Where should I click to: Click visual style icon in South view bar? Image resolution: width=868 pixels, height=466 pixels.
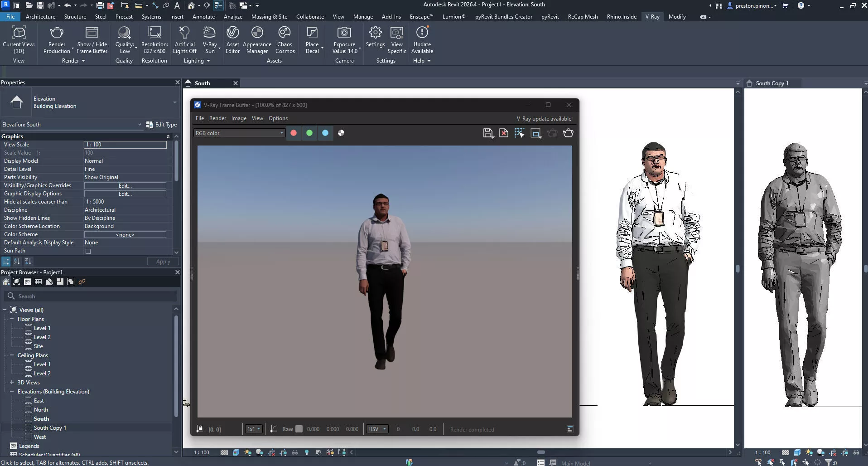tap(236, 452)
